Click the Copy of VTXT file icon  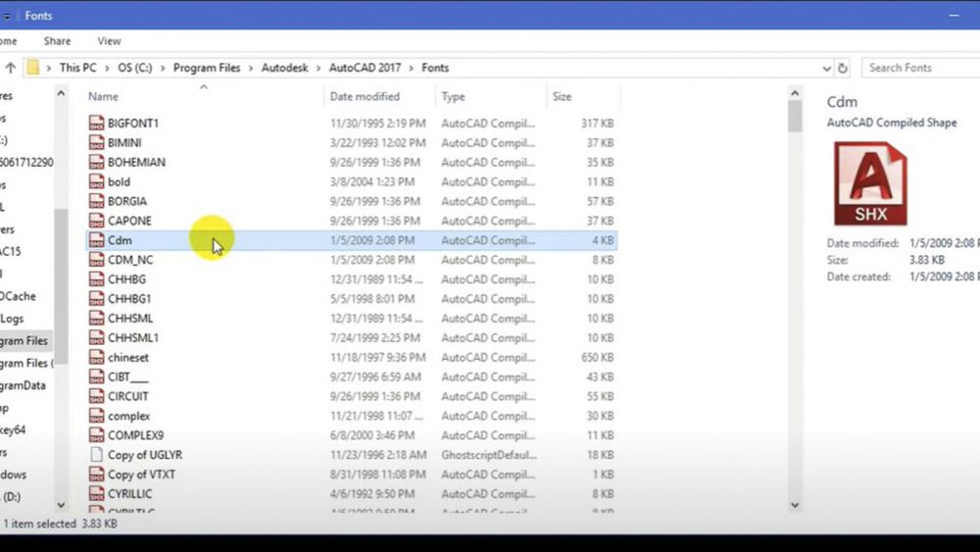[96, 475]
